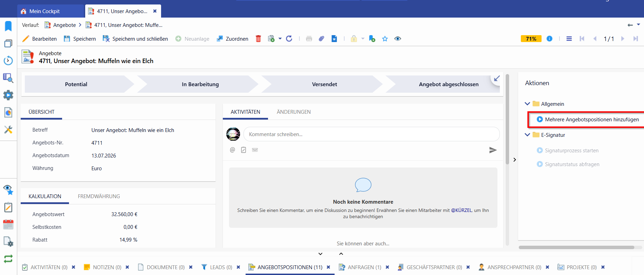Click the star favorite icon in toolbar

click(385, 39)
